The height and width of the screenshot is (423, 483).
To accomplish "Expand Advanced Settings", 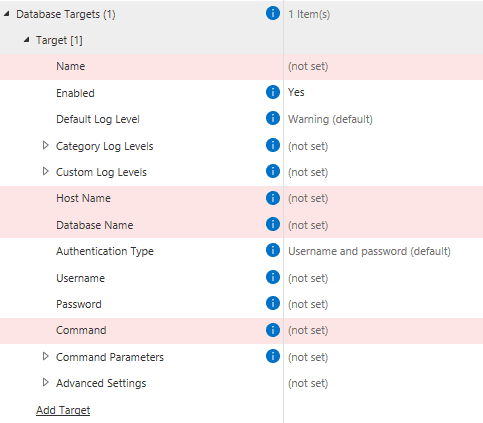I will tap(46, 382).
